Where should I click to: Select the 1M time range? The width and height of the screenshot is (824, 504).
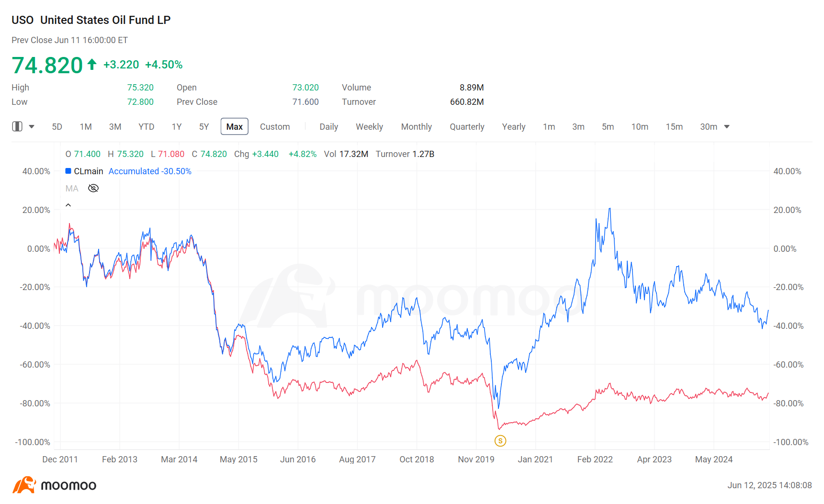pos(86,127)
